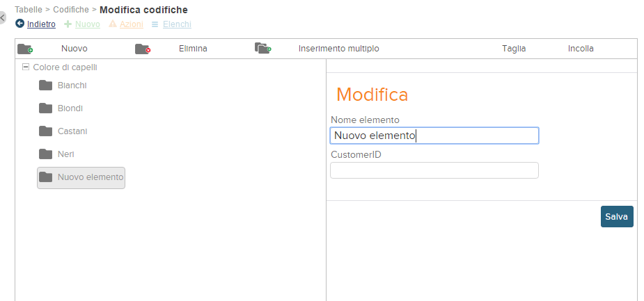Select the Nuovo elemento tree item

coord(90,177)
